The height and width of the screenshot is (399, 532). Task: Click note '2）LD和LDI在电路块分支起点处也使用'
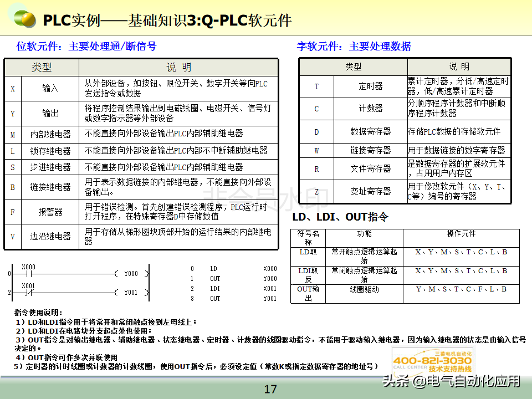pos(84,331)
